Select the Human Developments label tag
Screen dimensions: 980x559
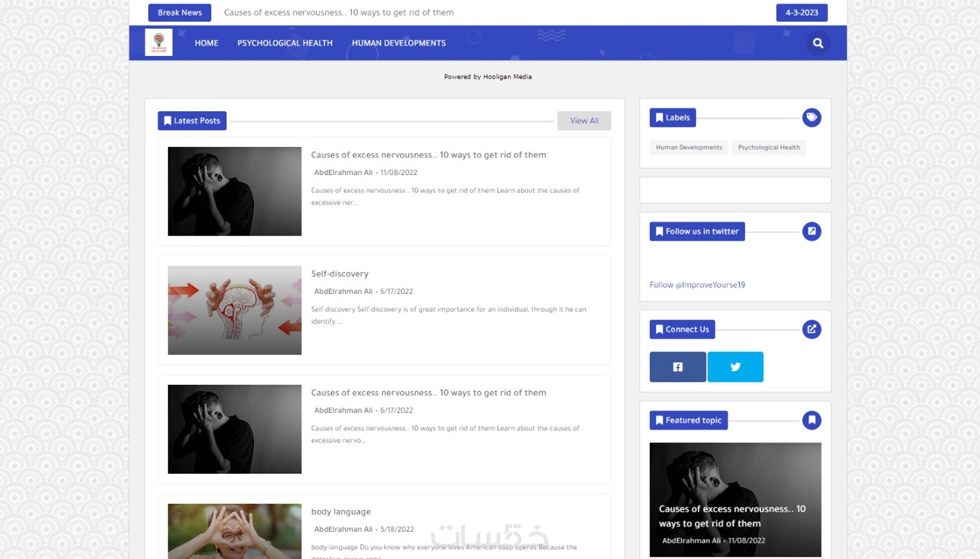[x=689, y=148]
